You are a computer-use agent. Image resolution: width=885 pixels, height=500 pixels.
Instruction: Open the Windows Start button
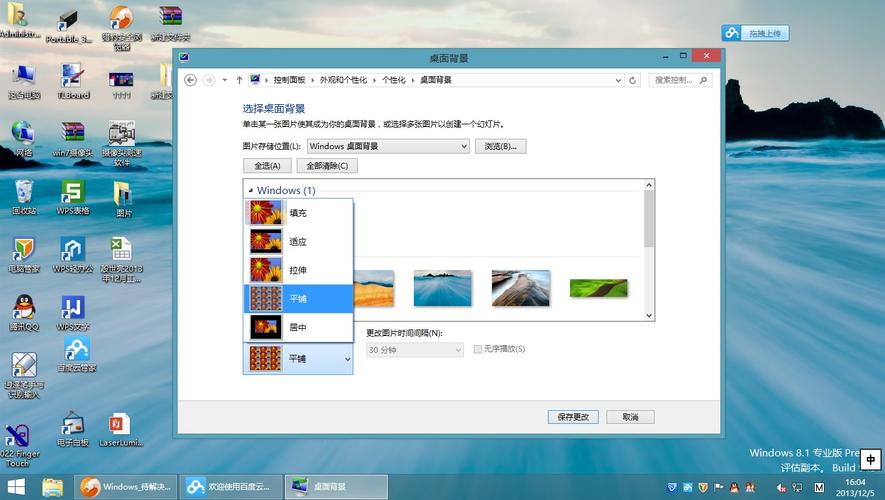point(16,487)
